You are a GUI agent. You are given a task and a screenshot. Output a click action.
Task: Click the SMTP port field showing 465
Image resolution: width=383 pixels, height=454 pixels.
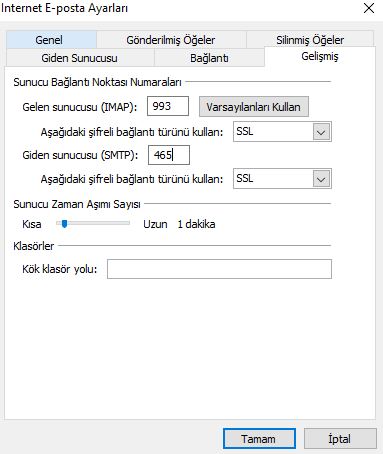point(169,155)
